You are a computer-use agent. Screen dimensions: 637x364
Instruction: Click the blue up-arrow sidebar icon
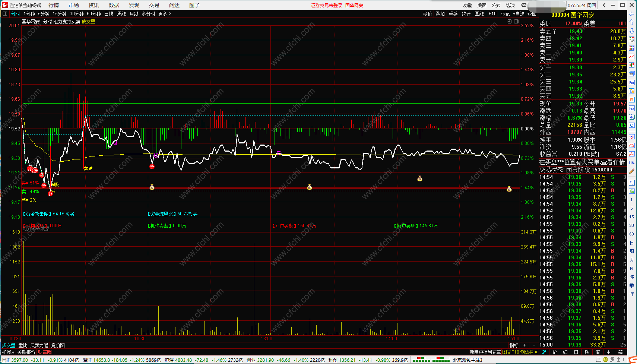tap(632, 22)
